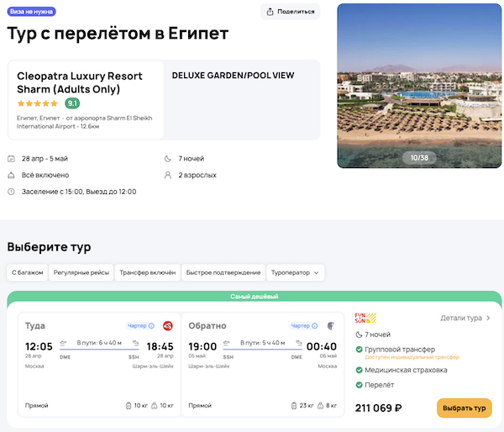Expand the Туроператор dropdown
This screenshot has width=504, height=432.
(x=295, y=272)
